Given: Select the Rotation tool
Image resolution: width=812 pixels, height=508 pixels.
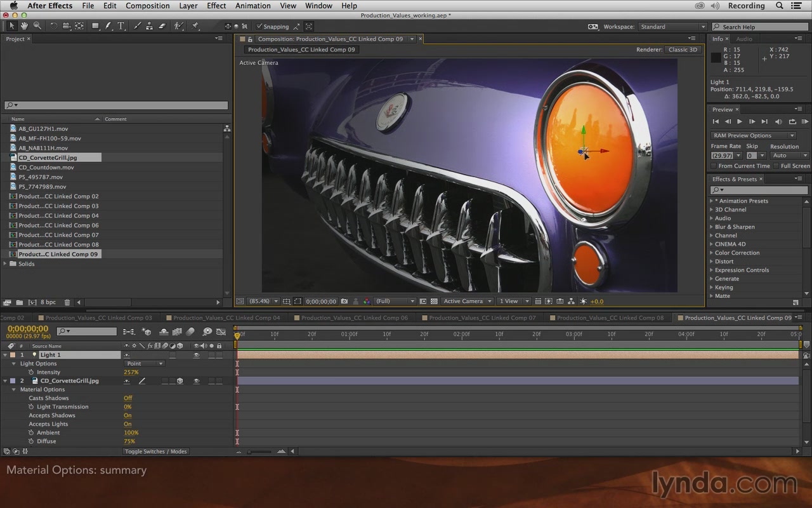Looking at the screenshot, I should (x=54, y=26).
